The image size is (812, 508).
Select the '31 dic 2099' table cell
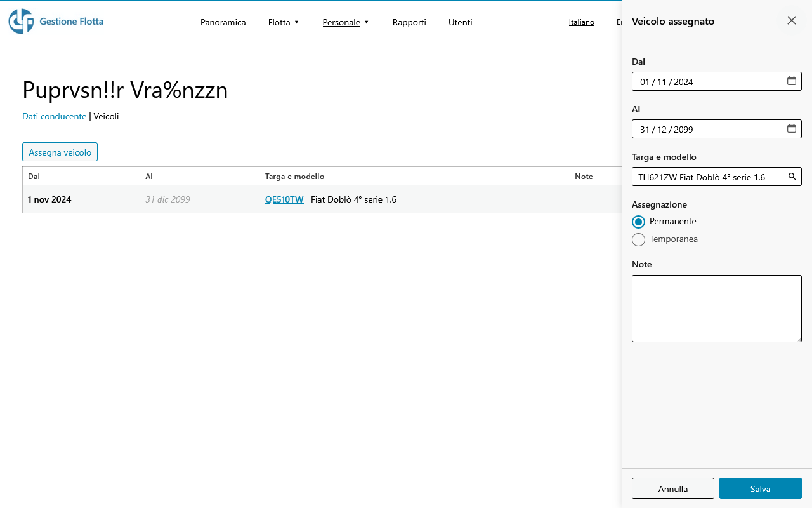(x=167, y=199)
